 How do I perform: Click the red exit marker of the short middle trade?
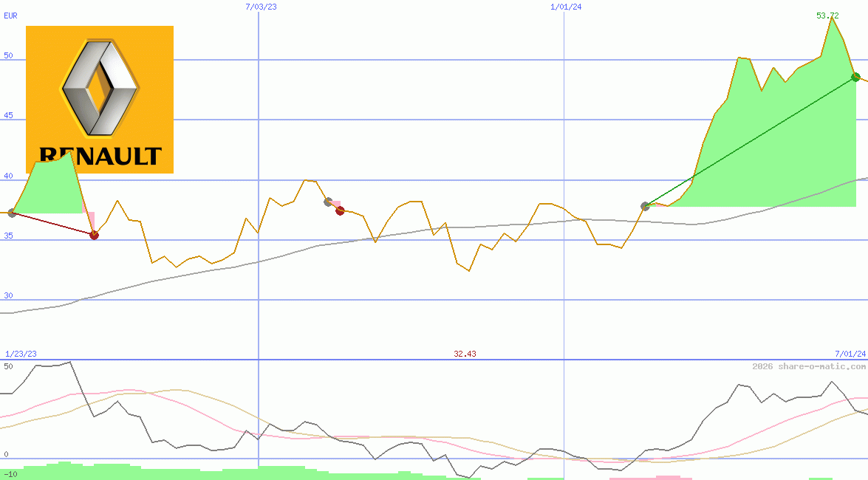point(340,210)
